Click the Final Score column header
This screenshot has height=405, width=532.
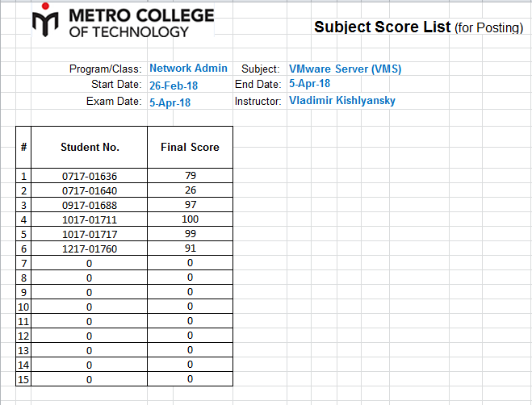click(x=190, y=147)
